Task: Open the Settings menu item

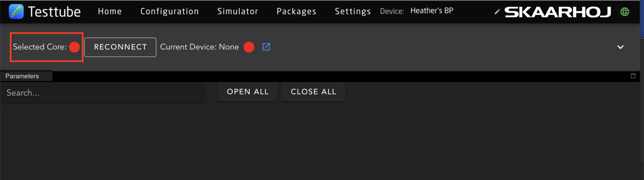Action: [x=353, y=12]
